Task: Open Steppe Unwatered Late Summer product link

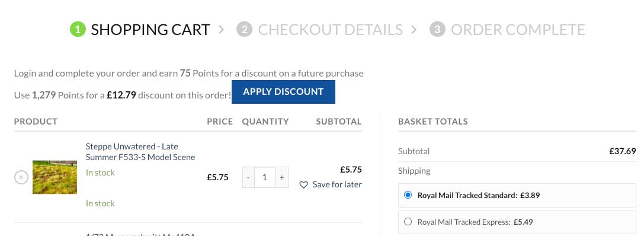Action: click(140, 152)
